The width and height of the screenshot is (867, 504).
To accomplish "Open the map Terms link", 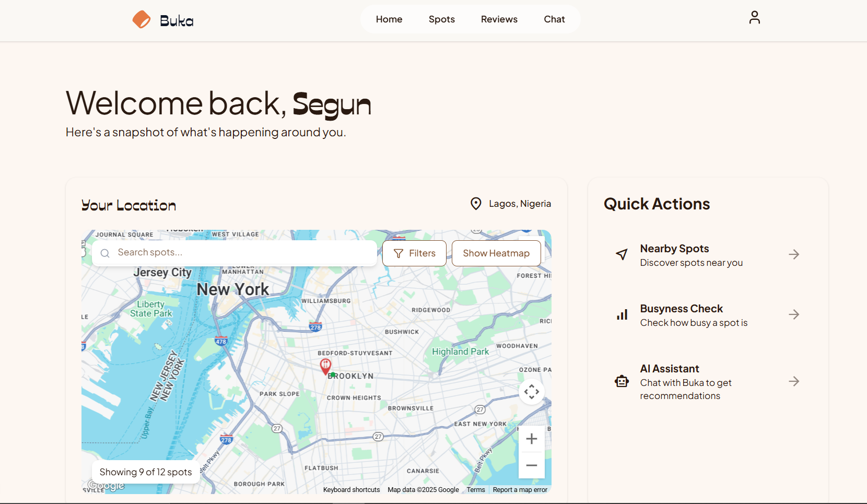I will point(476,490).
